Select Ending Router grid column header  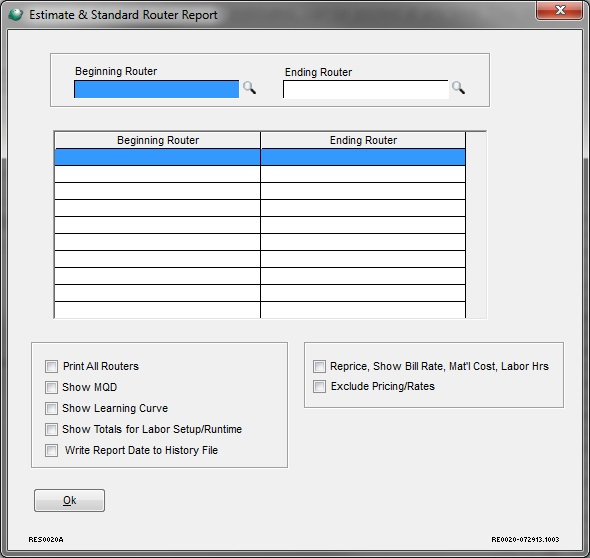(363, 140)
